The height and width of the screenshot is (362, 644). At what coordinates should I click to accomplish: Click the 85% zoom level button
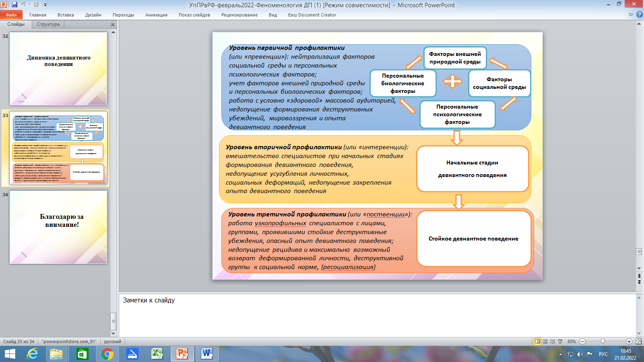(x=572, y=341)
